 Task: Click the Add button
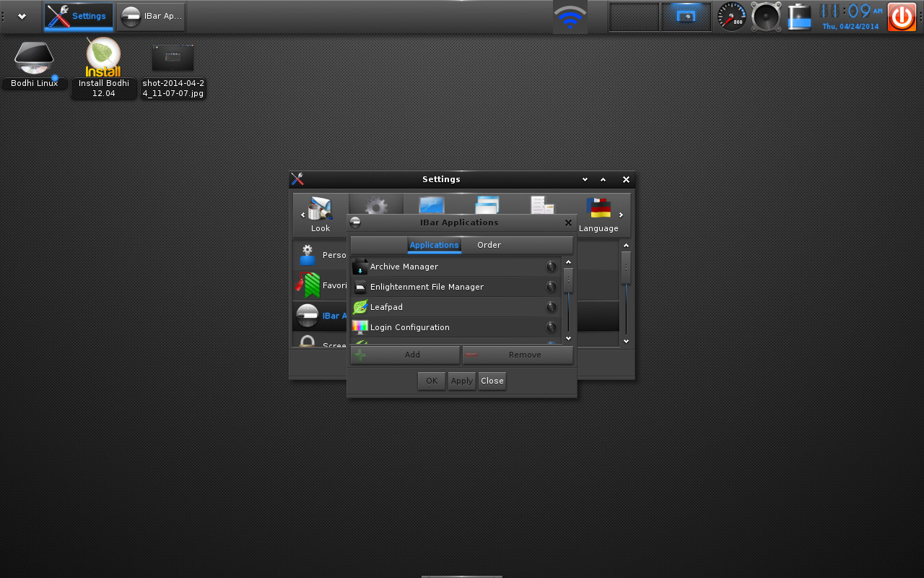405,355
